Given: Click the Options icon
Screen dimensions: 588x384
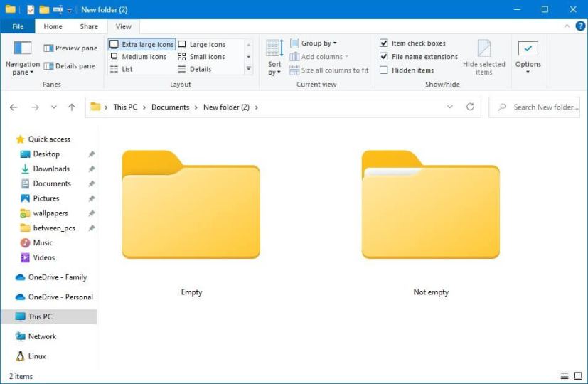Looking at the screenshot, I should [528, 48].
